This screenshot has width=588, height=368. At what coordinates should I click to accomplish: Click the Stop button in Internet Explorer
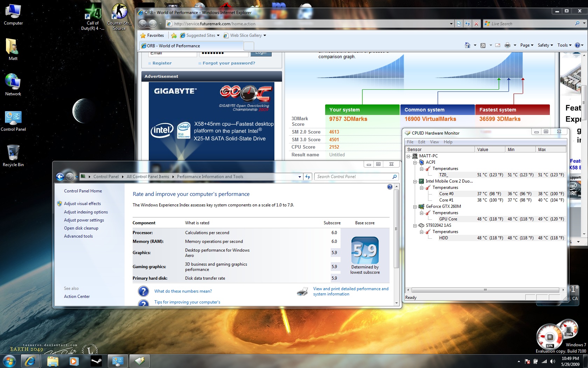pos(476,24)
